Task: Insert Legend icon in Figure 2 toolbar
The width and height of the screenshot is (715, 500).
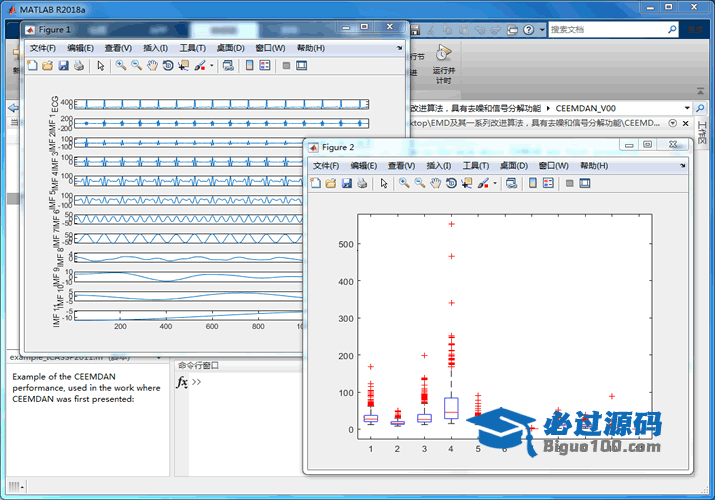Action: 548,183
